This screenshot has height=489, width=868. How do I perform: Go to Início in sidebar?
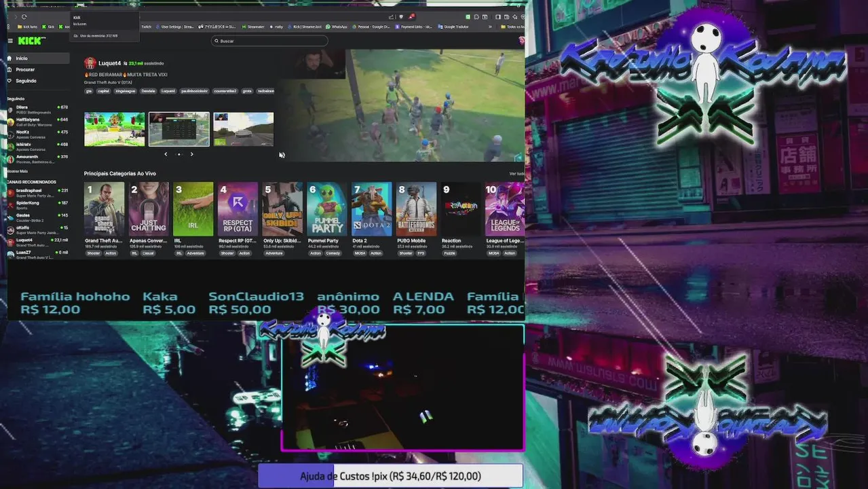(38, 58)
